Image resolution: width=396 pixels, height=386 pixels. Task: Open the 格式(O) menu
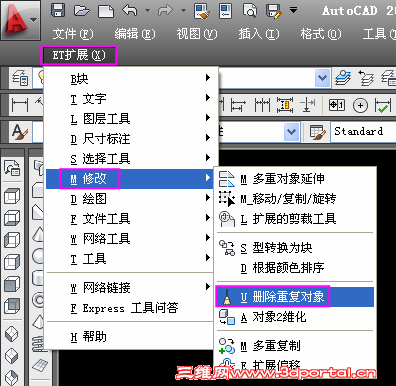tap(321, 34)
